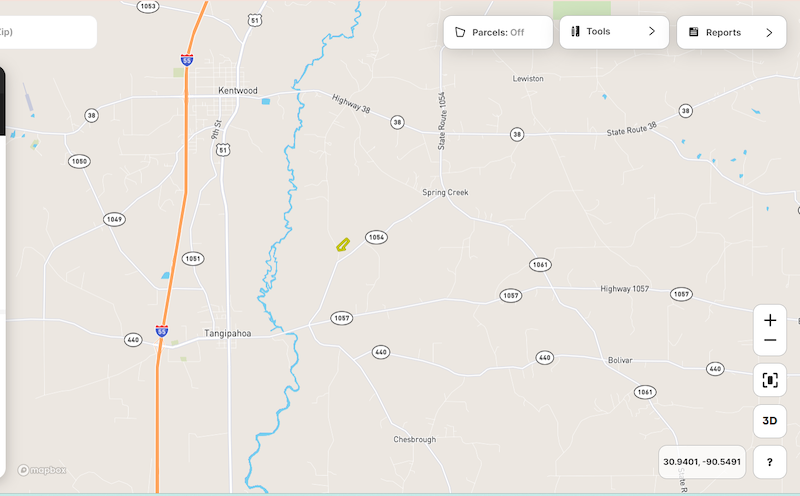Click the Kentwood town label
Viewport: 800px width, 496px height.
pyautogui.click(x=238, y=90)
